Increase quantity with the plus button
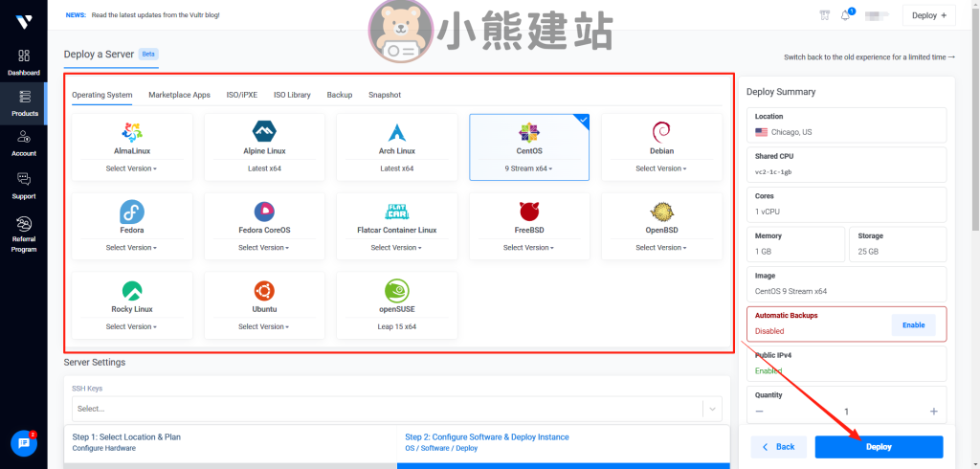Screen dimensions: 980x469 [x=933, y=412]
